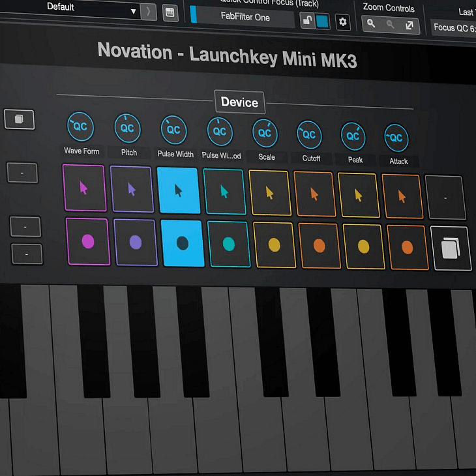Screen dimensions: 476x476
Task: Click the Pitch QC knob
Action: pyautogui.click(x=127, y=128)
